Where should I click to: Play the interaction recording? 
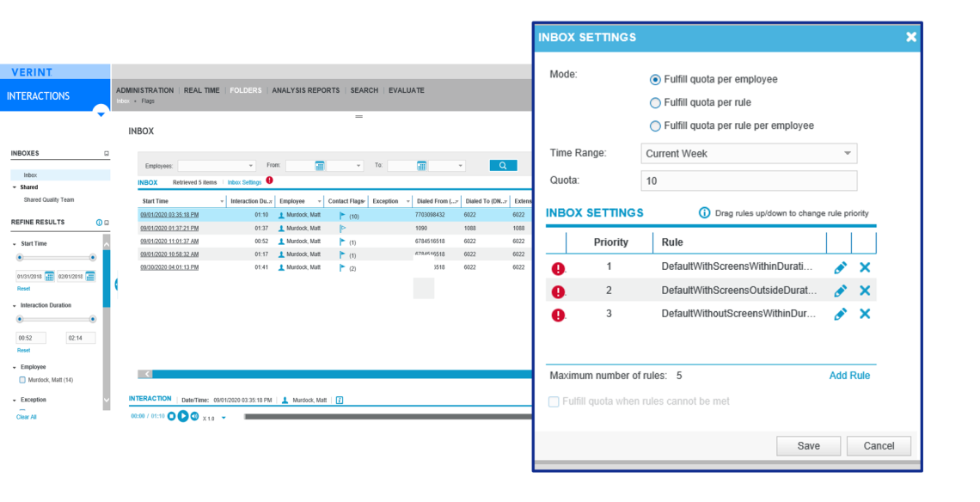tap(183, 417)
